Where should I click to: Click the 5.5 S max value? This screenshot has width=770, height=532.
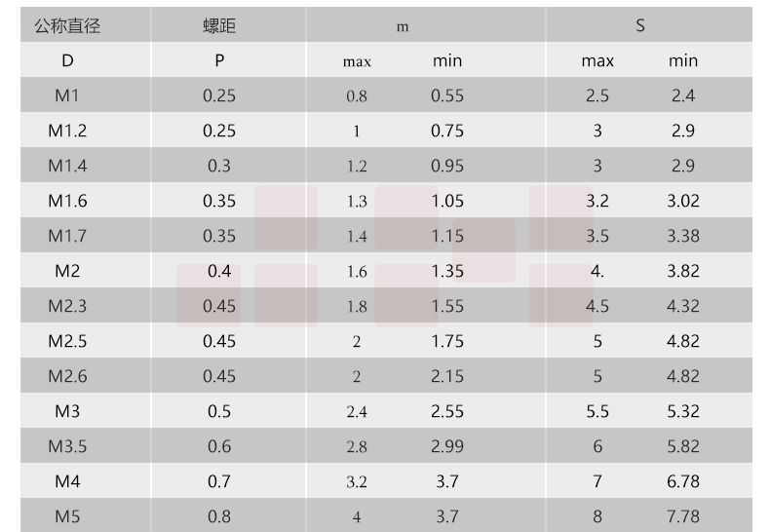tap(597, 411)
